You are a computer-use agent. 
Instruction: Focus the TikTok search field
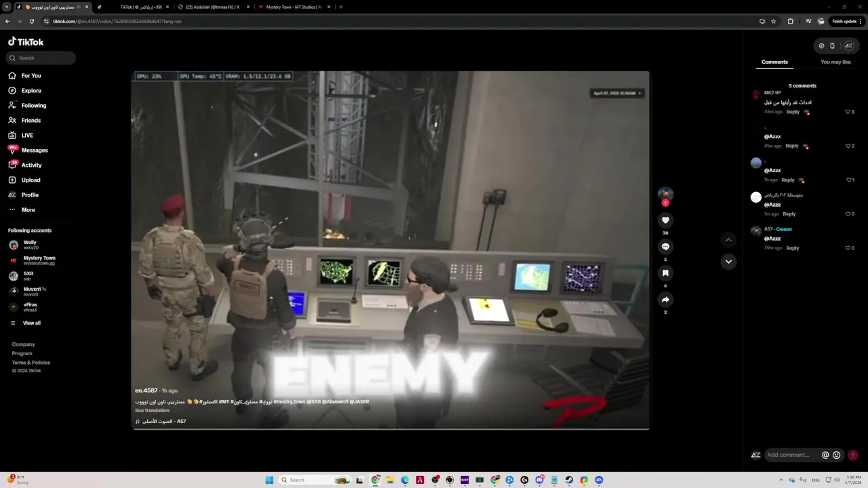click(41, 58)
